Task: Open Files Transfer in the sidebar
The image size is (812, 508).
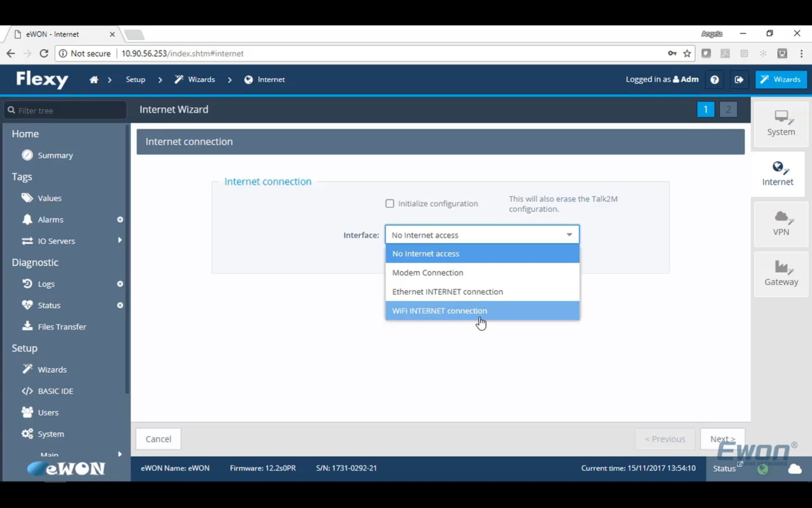Action: 62,327
